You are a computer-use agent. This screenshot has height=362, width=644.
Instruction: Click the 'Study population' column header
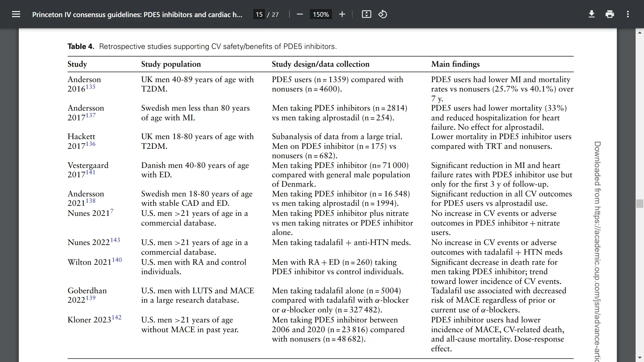[171, 64]
